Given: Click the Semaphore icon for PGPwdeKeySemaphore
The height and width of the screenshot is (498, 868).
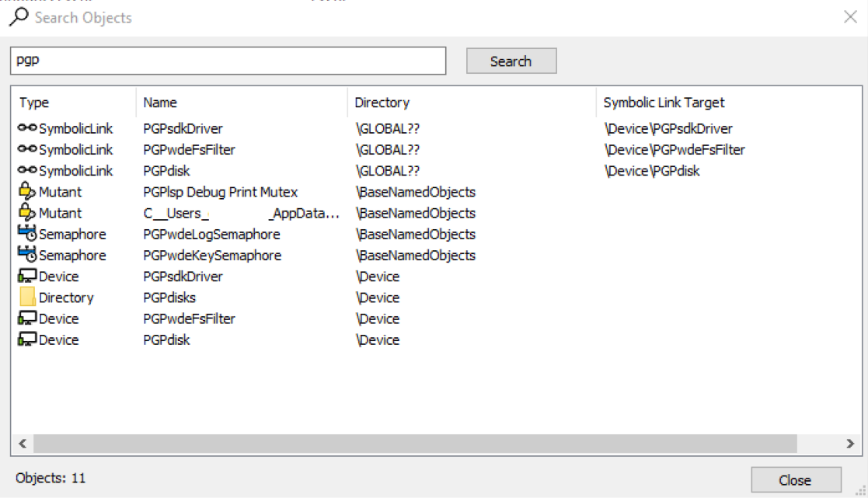Looking at the screenshot, I should 27,254.
